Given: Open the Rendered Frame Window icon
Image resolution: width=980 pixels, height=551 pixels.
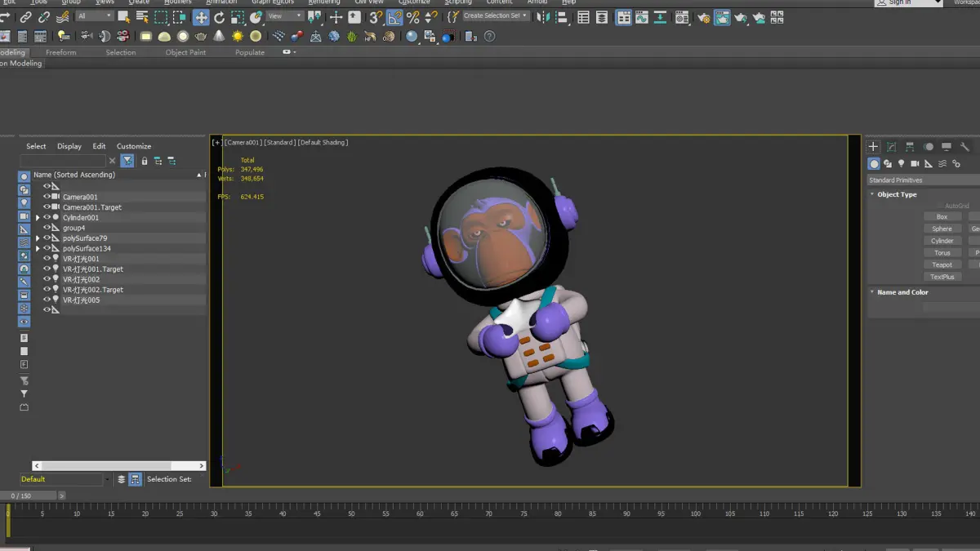Looking at the screenshot, I should 722,17.
